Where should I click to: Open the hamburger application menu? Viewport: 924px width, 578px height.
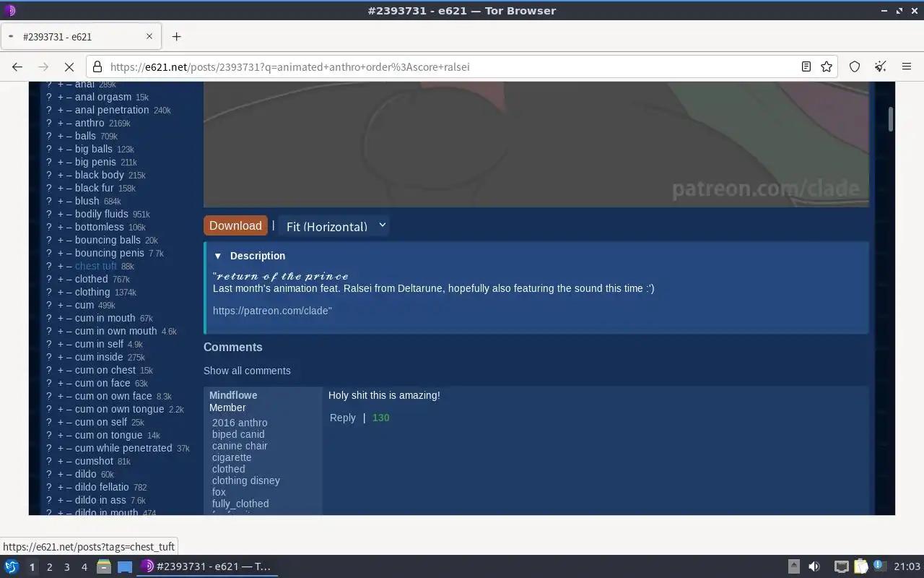click(907, 66)
